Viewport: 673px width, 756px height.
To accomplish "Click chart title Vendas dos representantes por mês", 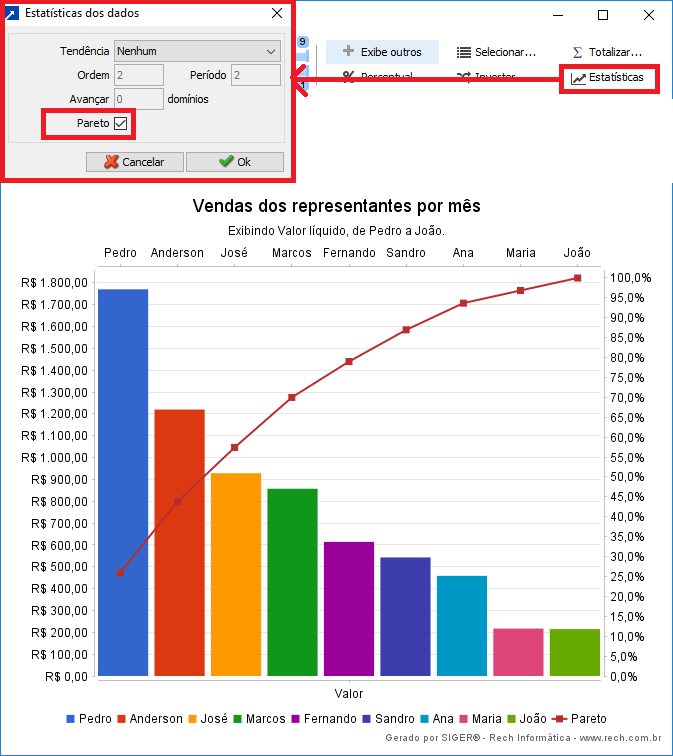I will [x=336, y=206].
